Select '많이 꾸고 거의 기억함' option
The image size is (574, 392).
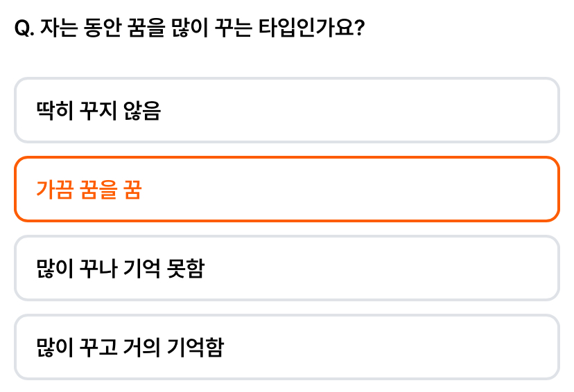pyautogui.click(x=287, y=347)
